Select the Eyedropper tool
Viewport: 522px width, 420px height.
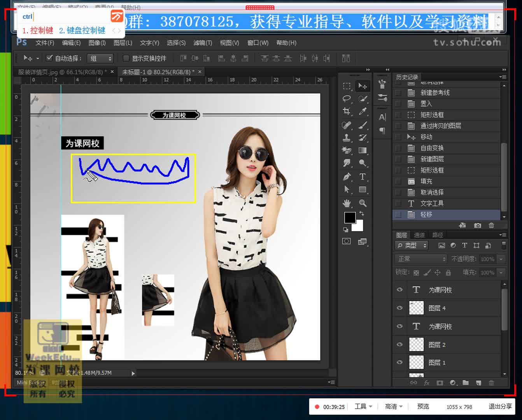tap(363, 112)
